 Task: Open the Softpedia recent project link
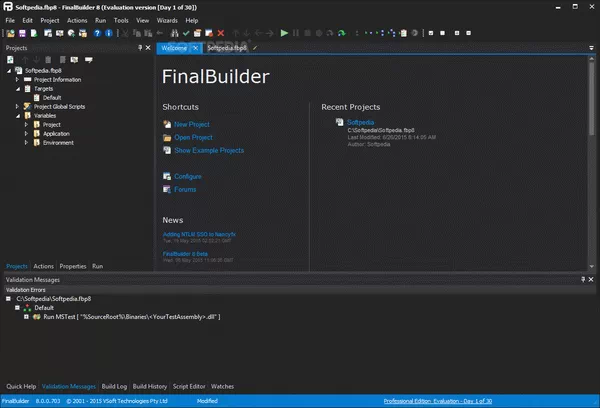pyautogui.click(x=360, y=122)
